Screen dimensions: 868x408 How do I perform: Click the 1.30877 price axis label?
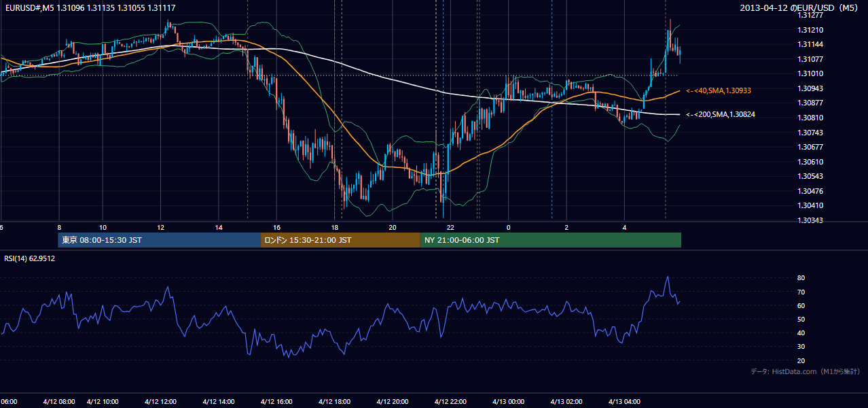(811, 103)
